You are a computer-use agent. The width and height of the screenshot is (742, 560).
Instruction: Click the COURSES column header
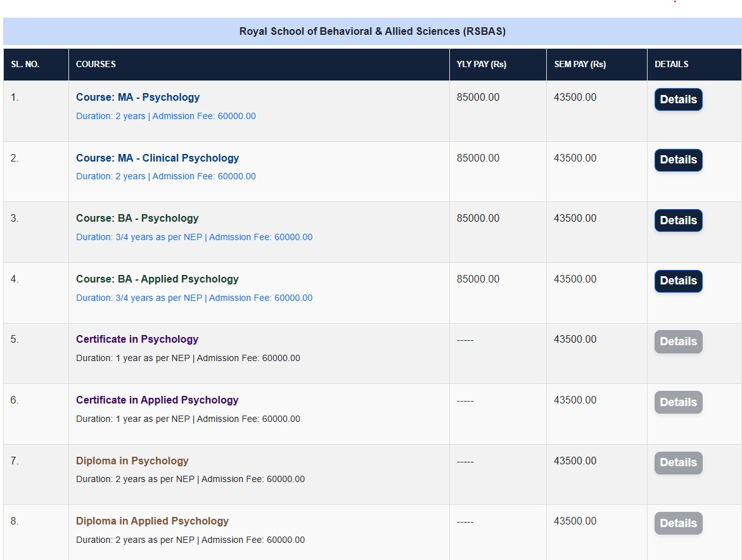click(x=96, y=65)
